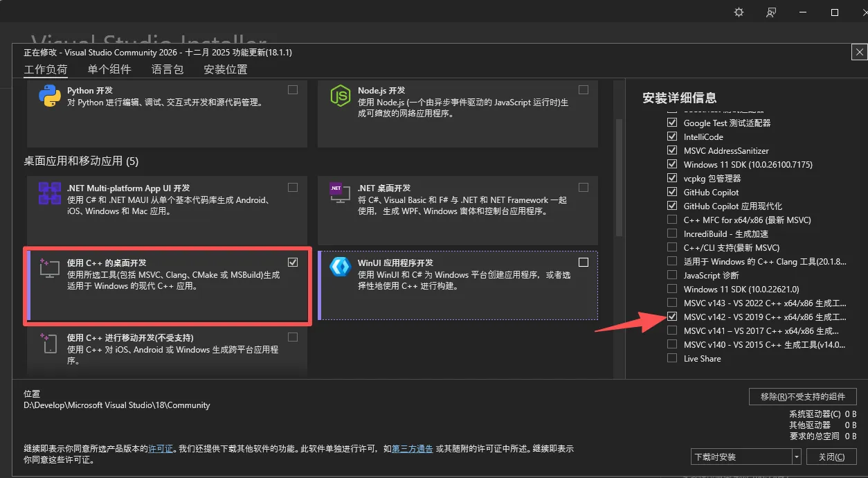Uncheck MSVC v142 - VS 2019 build tools
The image size is (868, 478).
672,317
